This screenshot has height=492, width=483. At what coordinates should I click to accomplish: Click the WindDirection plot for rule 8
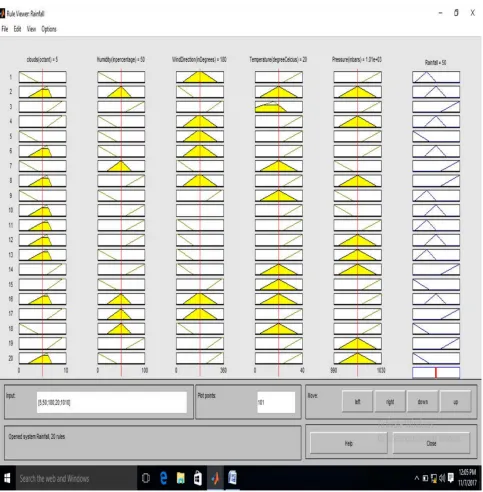pos(200,181)
